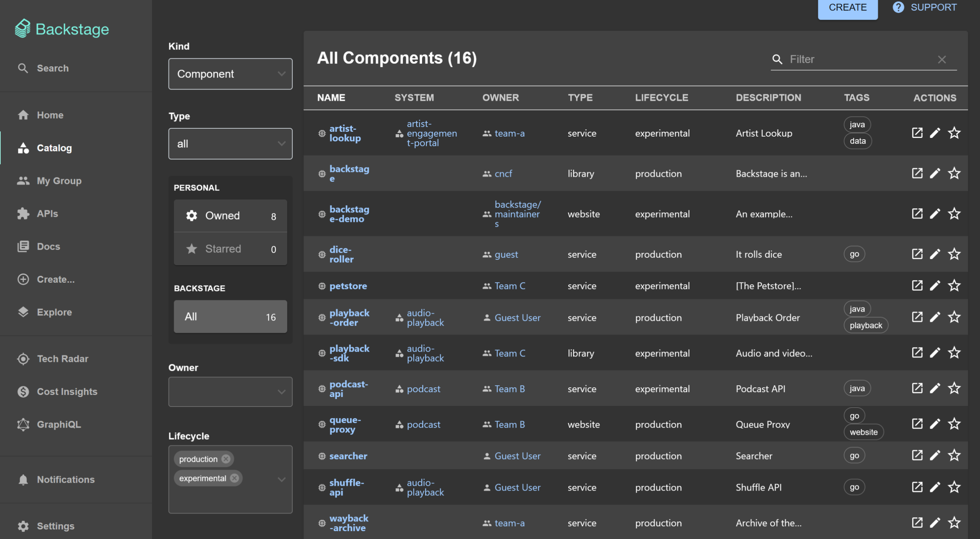Edit the backstage component entry

point(936,173)
